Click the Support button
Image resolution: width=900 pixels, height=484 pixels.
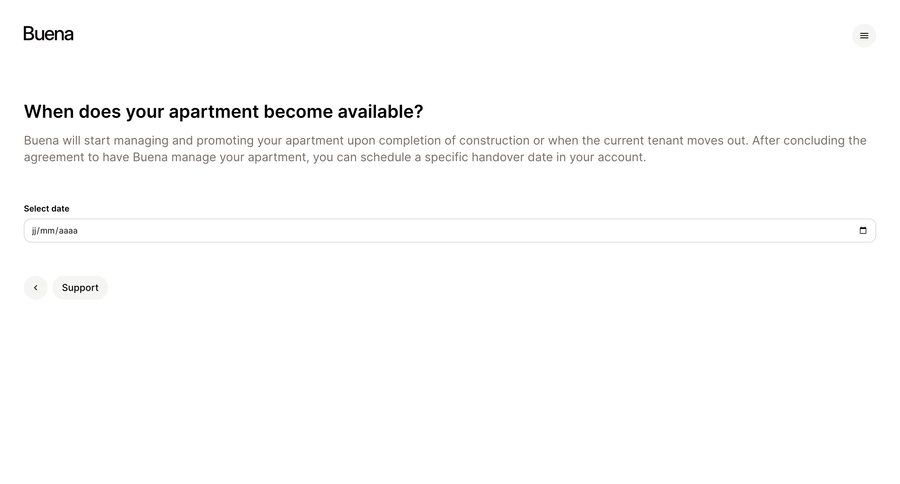[80, 288]
